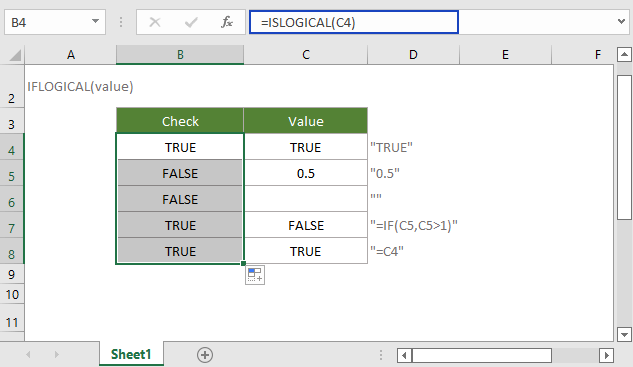Click the horizontal scrollbar thumb
Viewport: 633px width, 367px height.
tap(482, 356)
